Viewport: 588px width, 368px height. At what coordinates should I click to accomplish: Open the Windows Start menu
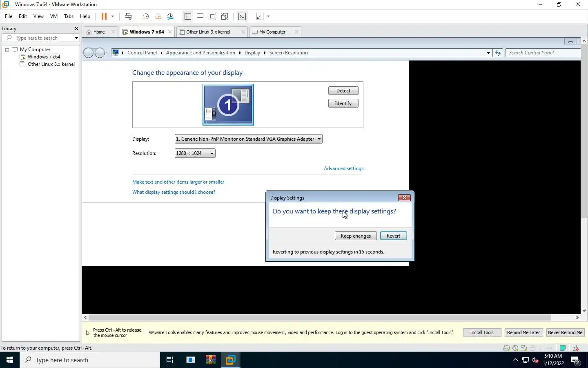click(10, 360)
